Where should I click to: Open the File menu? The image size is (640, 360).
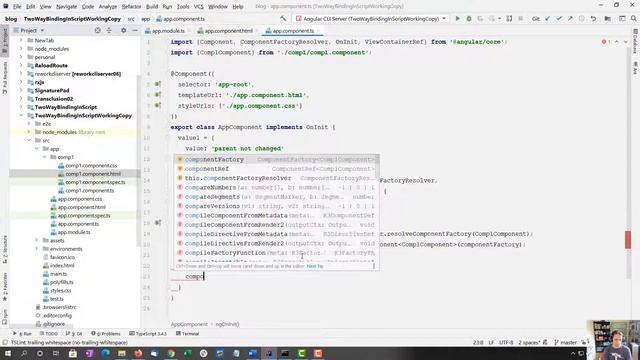coord(17,7)
